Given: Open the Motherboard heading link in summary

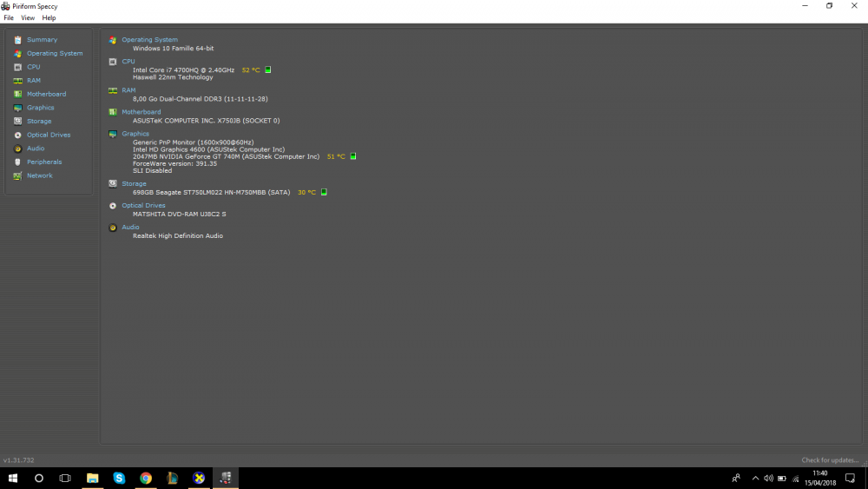Looking at the screenshot, I should tap(141, 112).
